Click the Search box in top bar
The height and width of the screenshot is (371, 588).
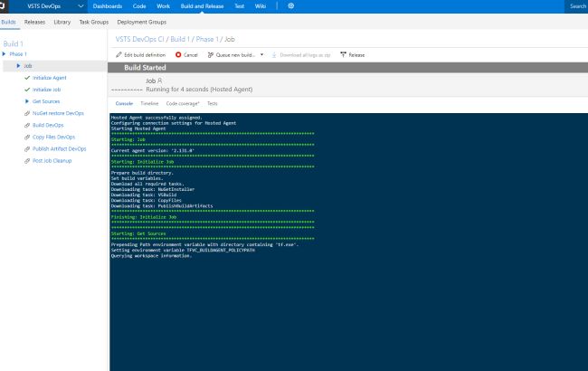coord(576,6)
